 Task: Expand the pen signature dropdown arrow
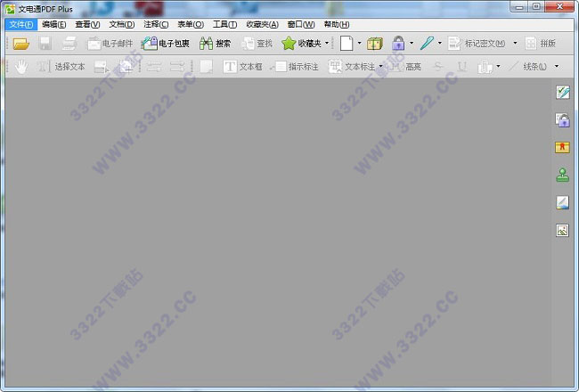(x=439, y=44)
